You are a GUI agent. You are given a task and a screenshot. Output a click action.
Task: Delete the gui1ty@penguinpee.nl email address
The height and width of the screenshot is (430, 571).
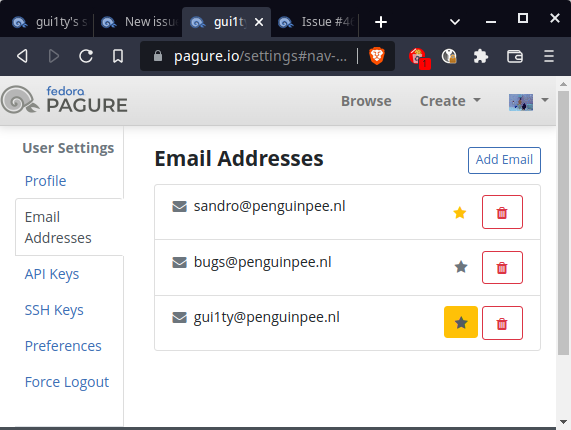pos(502,323)
